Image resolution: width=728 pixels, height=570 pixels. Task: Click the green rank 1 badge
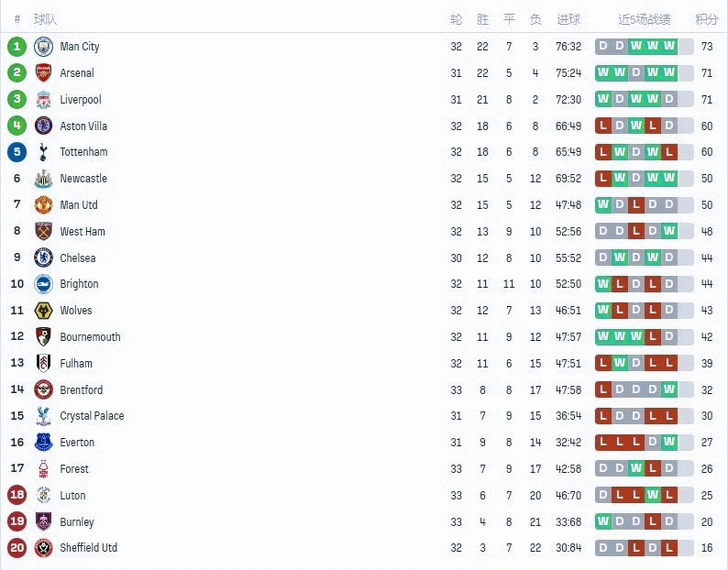pyautogui.click(x=17, y=46)
